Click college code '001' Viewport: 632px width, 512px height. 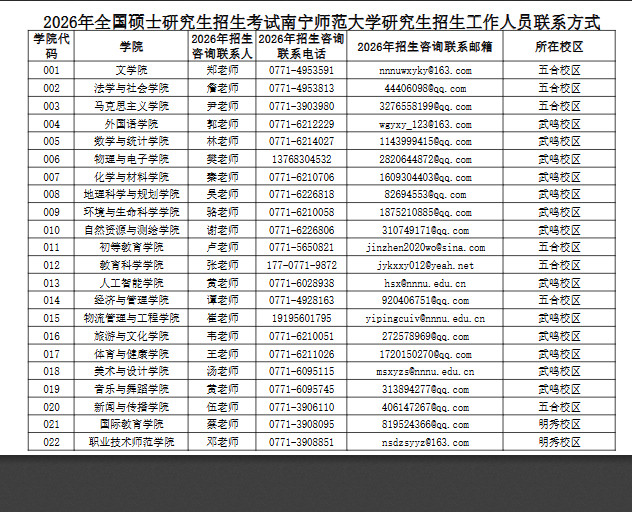tap(51, 71)
